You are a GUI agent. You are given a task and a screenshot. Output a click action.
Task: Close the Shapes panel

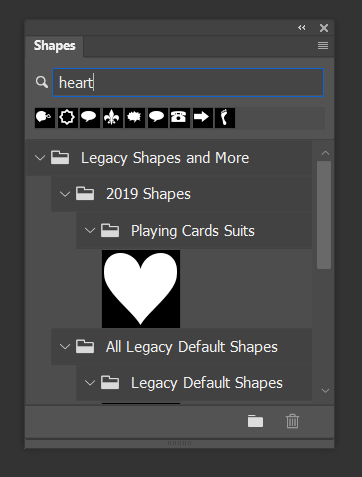coord(324,28)
